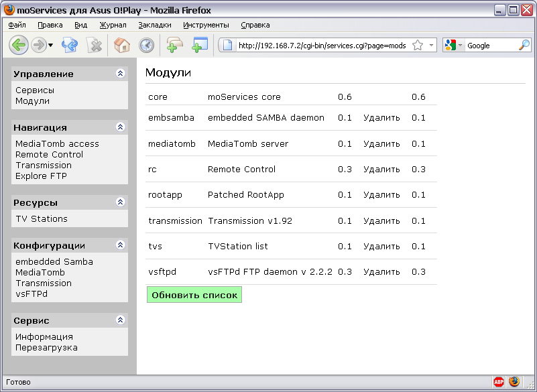This screenshot has height=392, width=537.
Task: Open the Инструменты menu
Action: pyautogui.click(x=206, y=25)
